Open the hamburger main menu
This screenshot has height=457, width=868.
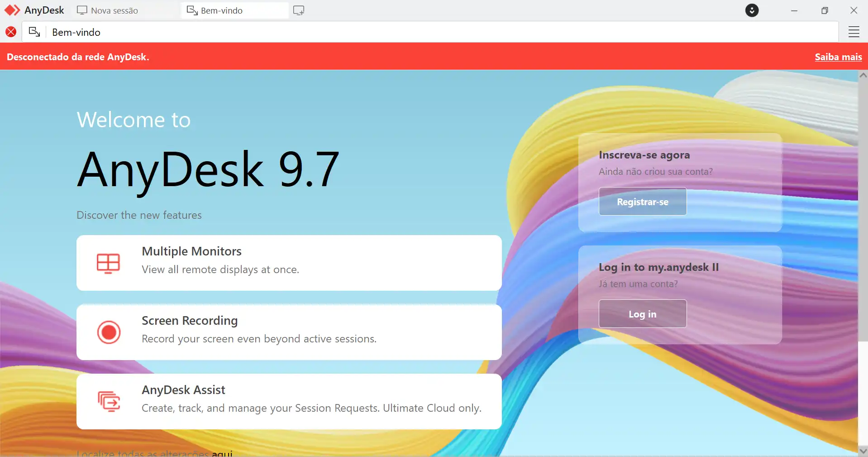854,32
